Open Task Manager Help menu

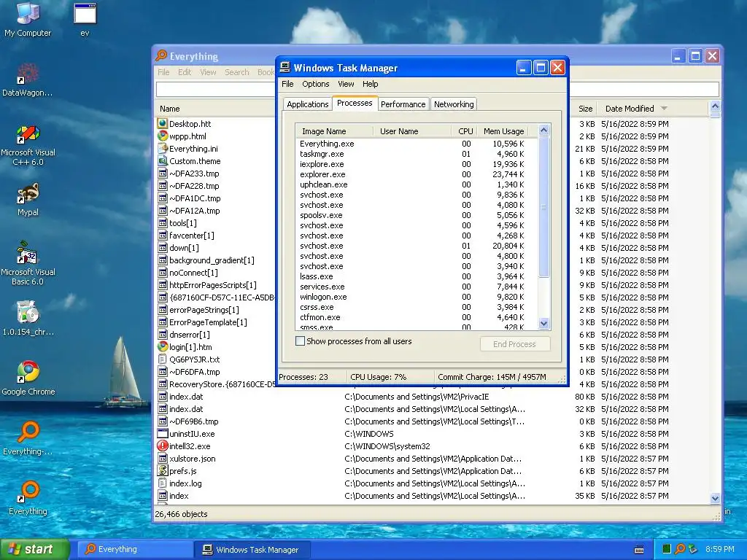point(370,84)
